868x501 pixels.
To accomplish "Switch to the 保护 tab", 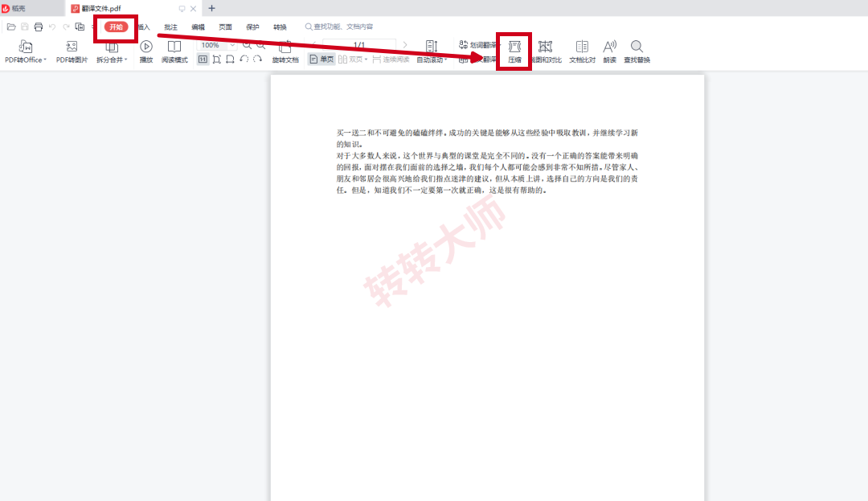I will (252, 27).
